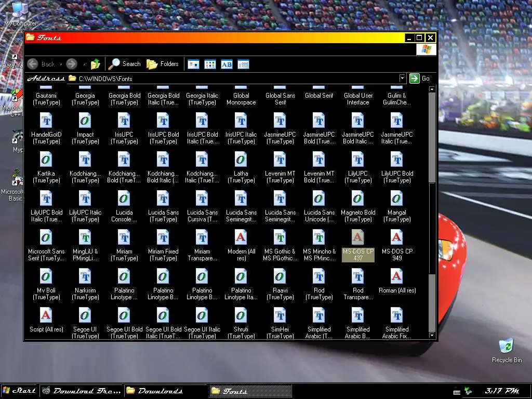Image resolution: width=532 pixels, height=399 pixels.
Task: Switch to Details view button
Action: [x=243, y=64]
